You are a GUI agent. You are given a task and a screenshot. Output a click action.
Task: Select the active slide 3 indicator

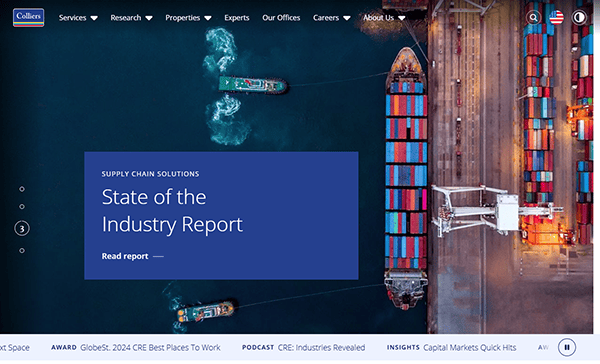pyautogui.click(x=22, y=229)
